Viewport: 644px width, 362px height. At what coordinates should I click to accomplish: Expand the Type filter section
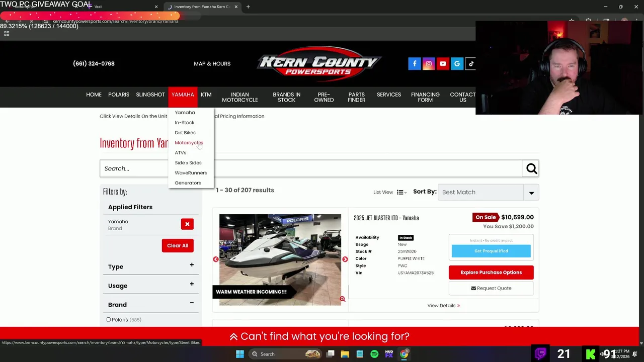192,265
